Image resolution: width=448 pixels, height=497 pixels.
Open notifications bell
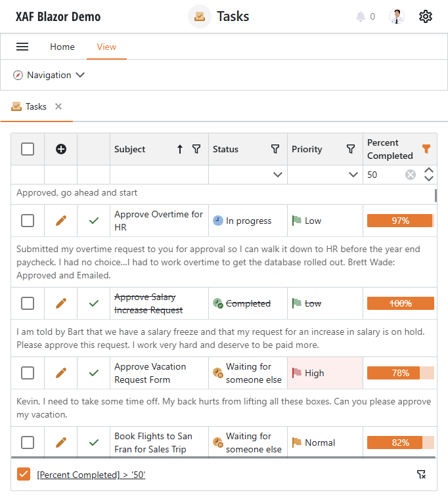(x=360, y=16)
